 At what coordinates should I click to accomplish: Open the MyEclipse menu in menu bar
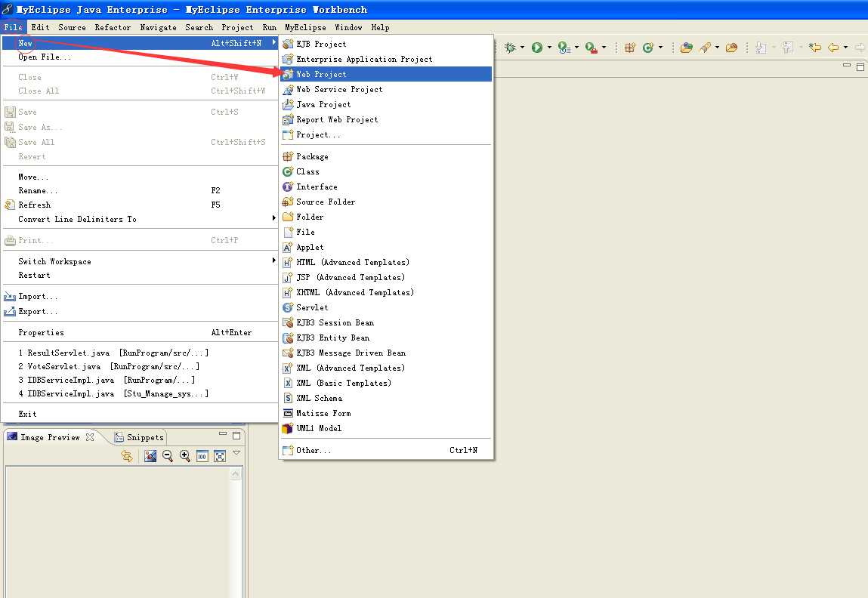pos(305,27)
